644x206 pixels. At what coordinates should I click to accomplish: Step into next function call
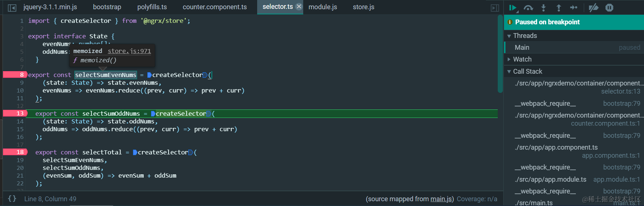click(x=543, y=8)
